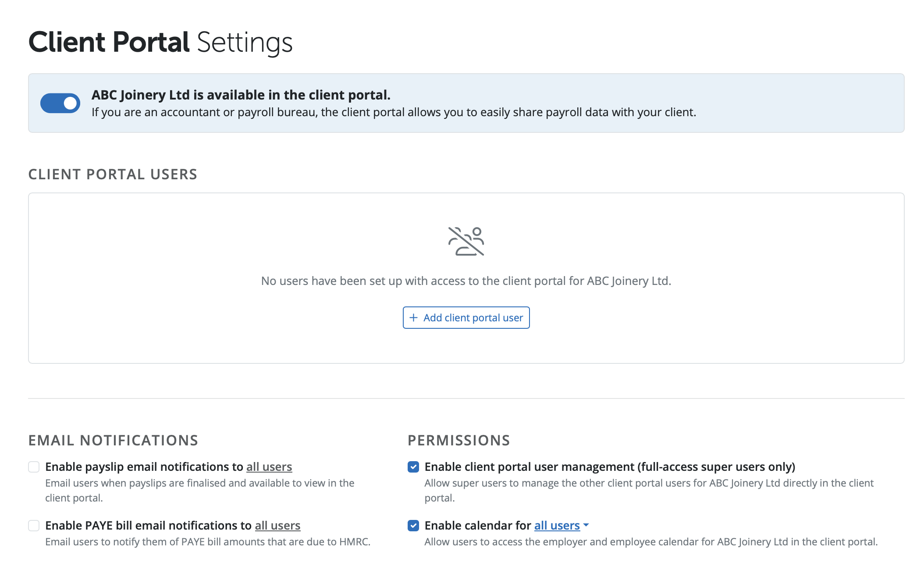Toggle ABC Joinery Ltd client portal availability
Screen dimensions: 924x562
[x=60, y=103]
